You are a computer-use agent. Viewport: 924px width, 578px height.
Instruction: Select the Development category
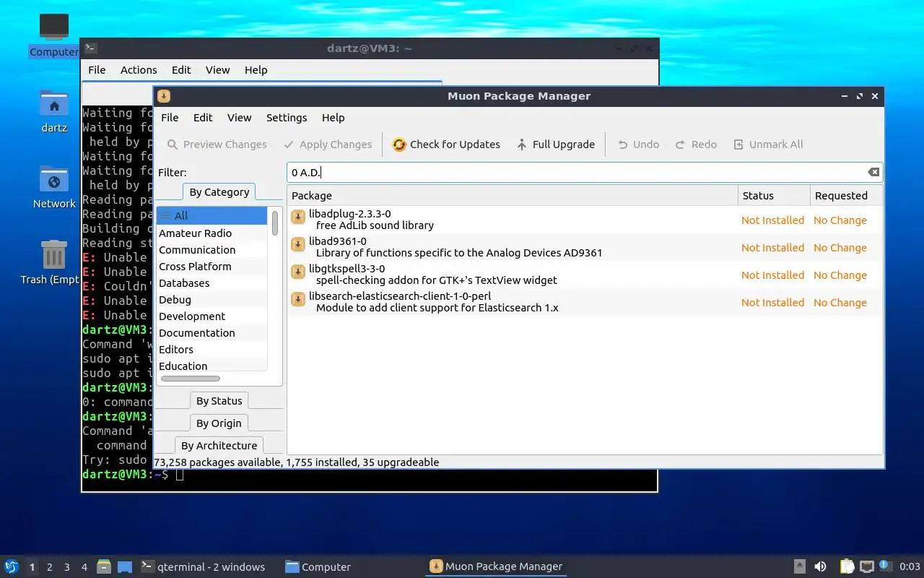212,316
